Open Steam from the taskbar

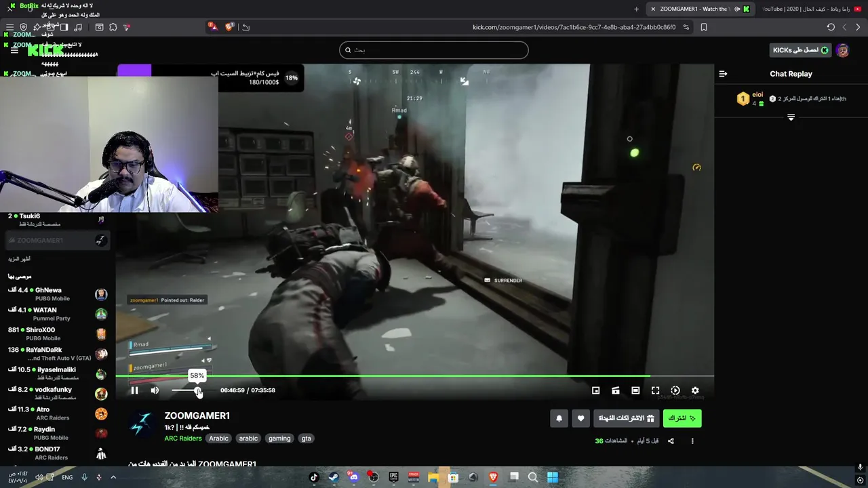tap(334, 477)
